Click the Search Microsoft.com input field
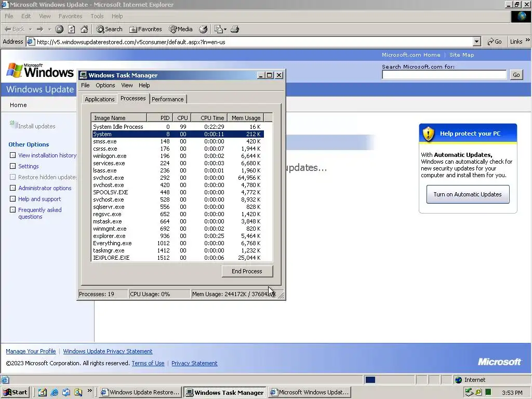The height and width of the screenshot is (399, 532). click(x=444, y=75)
